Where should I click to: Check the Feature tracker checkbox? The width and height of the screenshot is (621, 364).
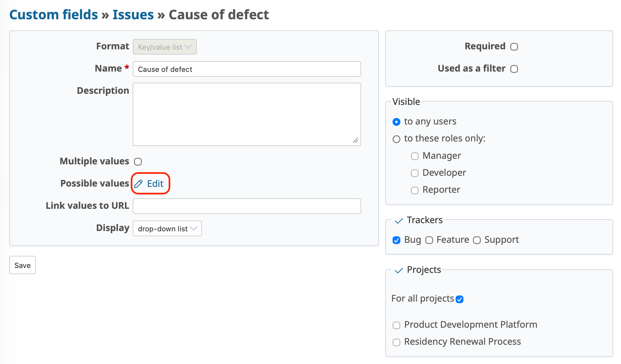[429, 240]
